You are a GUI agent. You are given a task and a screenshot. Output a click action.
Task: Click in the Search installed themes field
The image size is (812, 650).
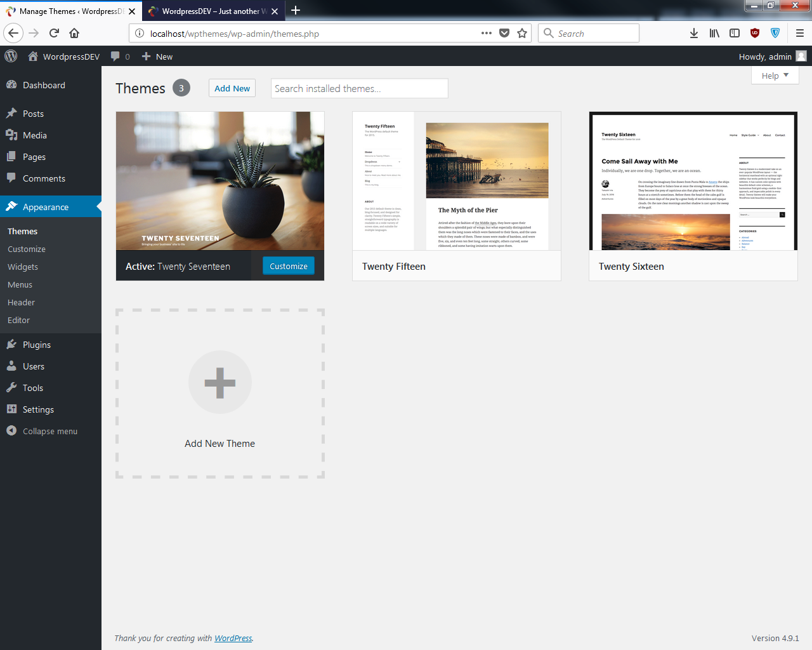[x=360, y=88]
